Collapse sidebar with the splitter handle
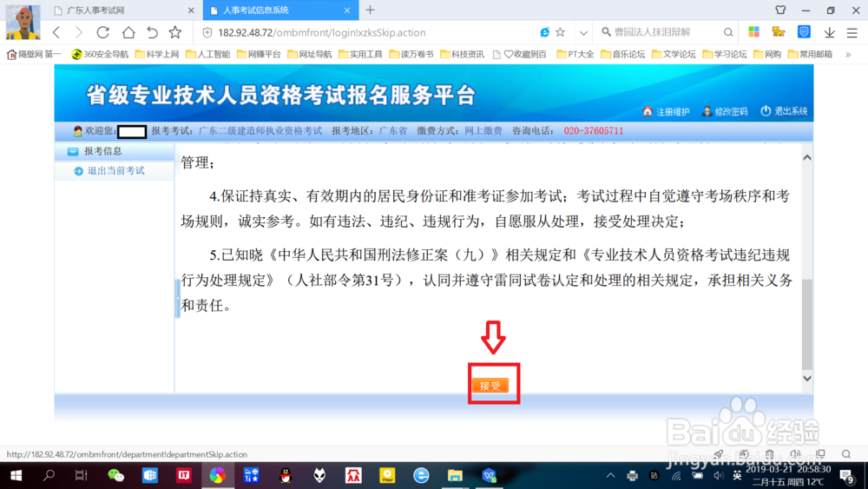This screenshot has width=868, height=489. 177,298
